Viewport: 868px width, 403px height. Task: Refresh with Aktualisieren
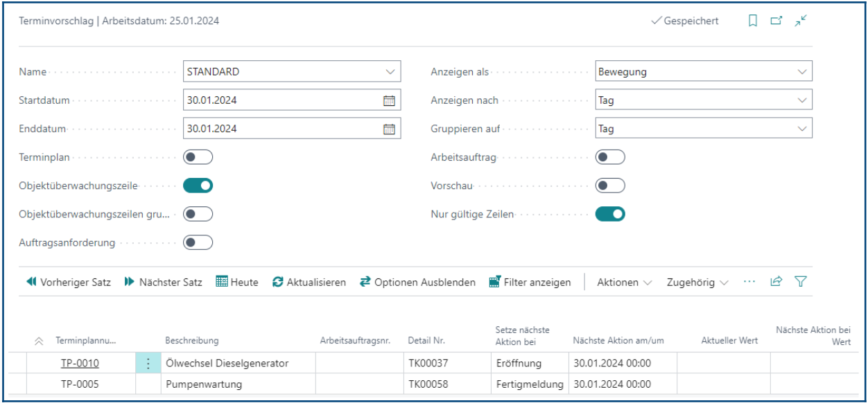tap(309, 283)
